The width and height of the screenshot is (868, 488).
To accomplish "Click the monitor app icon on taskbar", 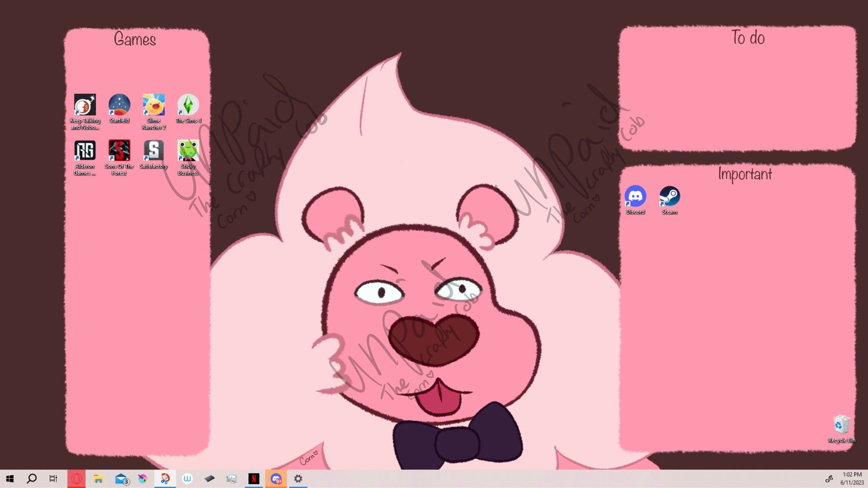I will (231, 479).
